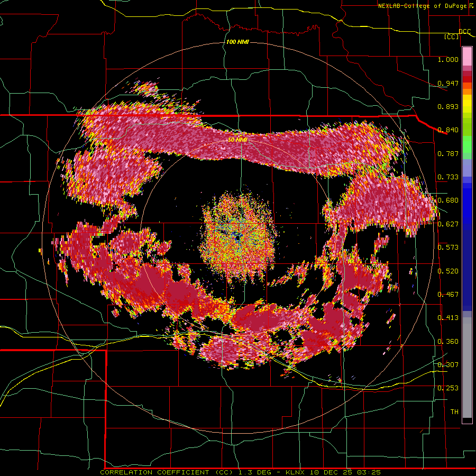This screenshot has height=476, width=476.
Task: Select the 0.840 scale value
Action: tap(448, 130)
